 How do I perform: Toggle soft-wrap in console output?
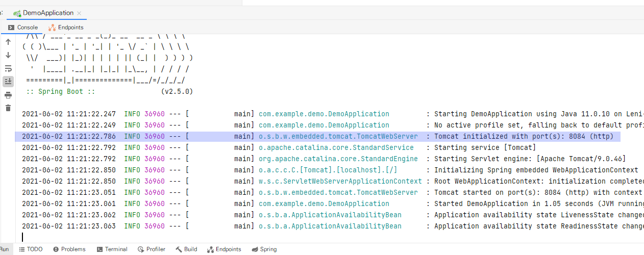click(x=8, y=68)
